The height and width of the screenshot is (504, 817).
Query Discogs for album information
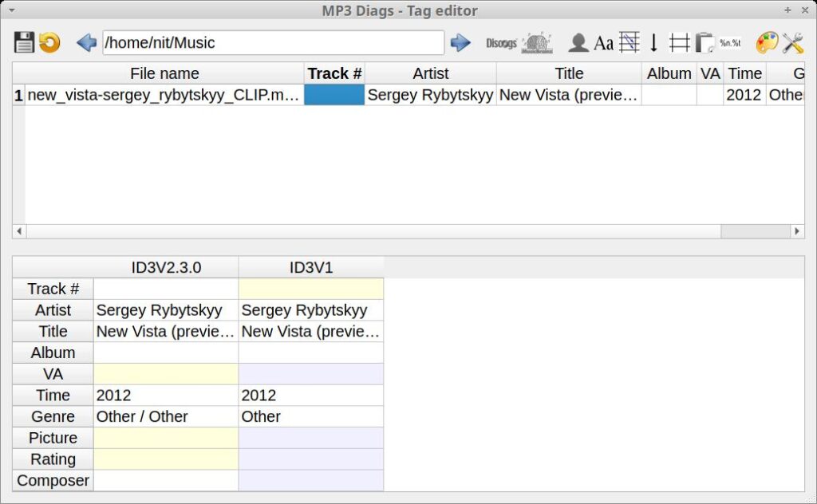click(x=500, y=43)
